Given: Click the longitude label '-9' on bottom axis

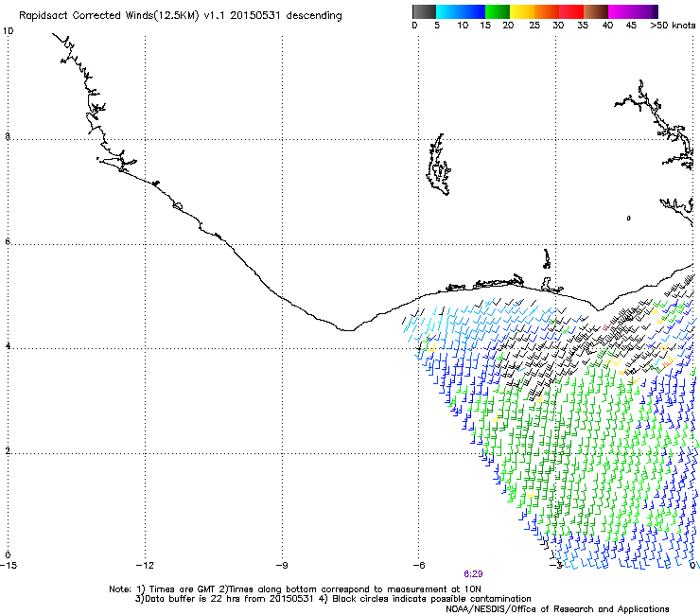Looking at the screenshot, I should [282, 565].
